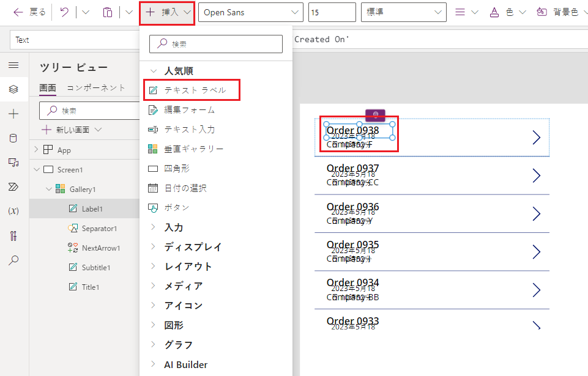Click the font size field showing 15

(332, 12)
